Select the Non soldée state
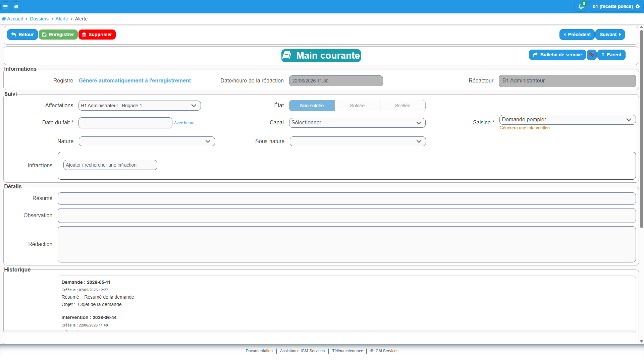This screenshot has width=644, height=362. click(312, 106)
